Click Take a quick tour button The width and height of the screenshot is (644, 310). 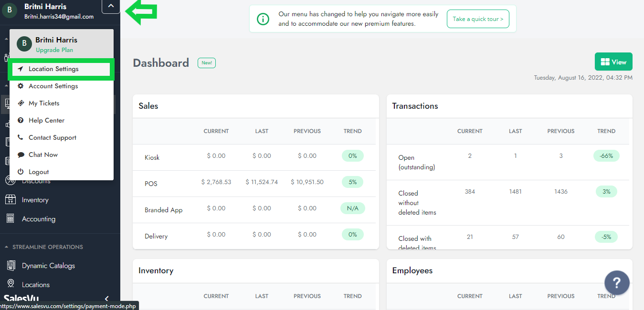click(477, 19)
